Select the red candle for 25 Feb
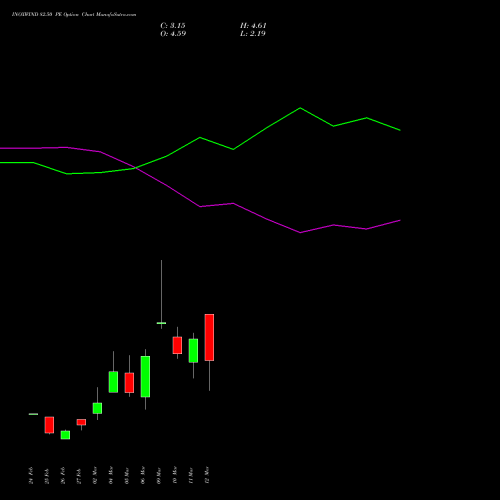500x500 pixels. [49, 425]
